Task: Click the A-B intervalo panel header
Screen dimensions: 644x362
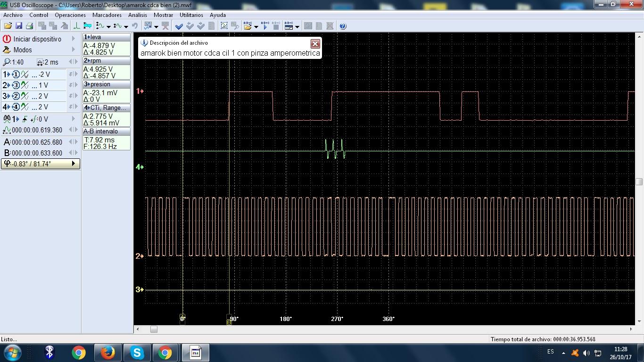Action: [106, 132]
